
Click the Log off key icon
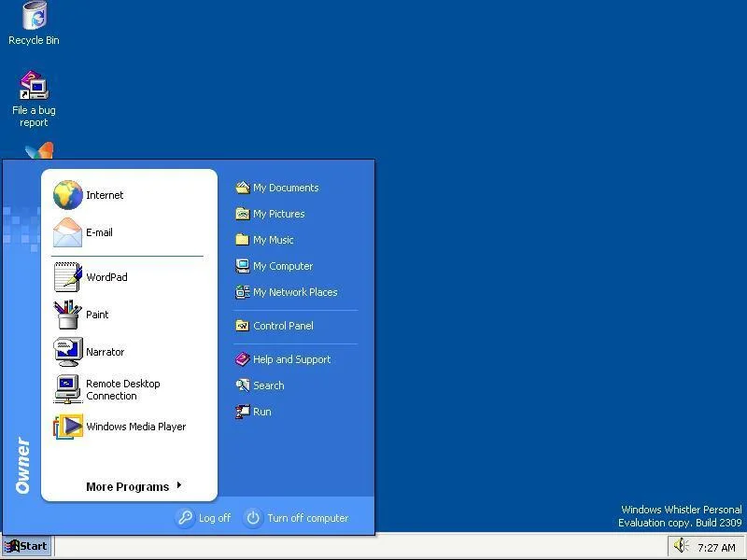(x=185, y=518)
